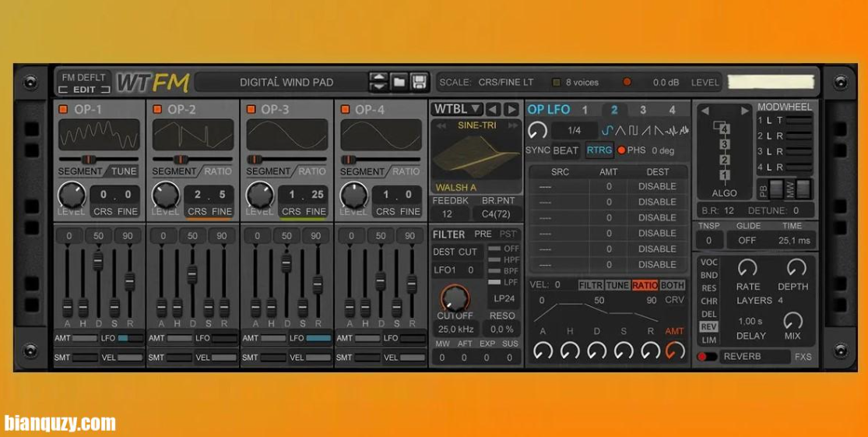Open the patch up/down stepper arrows
This screenshot has height=437, width=868.
click(x=378, y=82)
